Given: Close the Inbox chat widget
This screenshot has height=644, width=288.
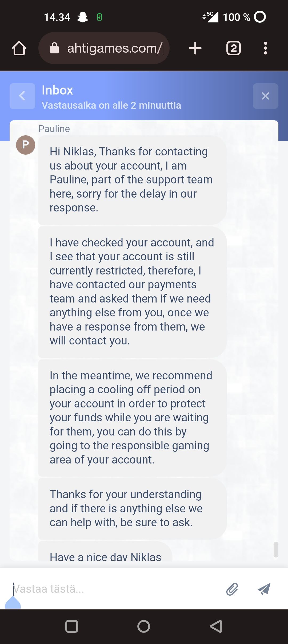Looking at the screenshot, I should pyautogui.click(x=265, y=96).
